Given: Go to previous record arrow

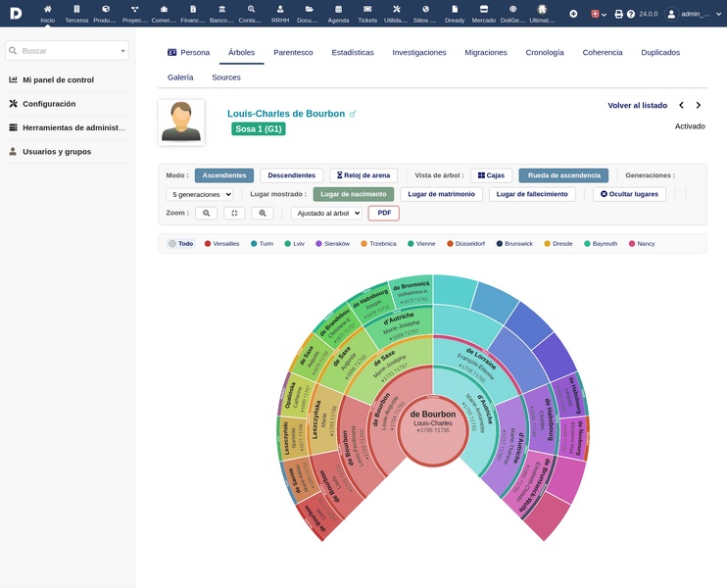Looking at the screenshot, I should tap(681, 105).
